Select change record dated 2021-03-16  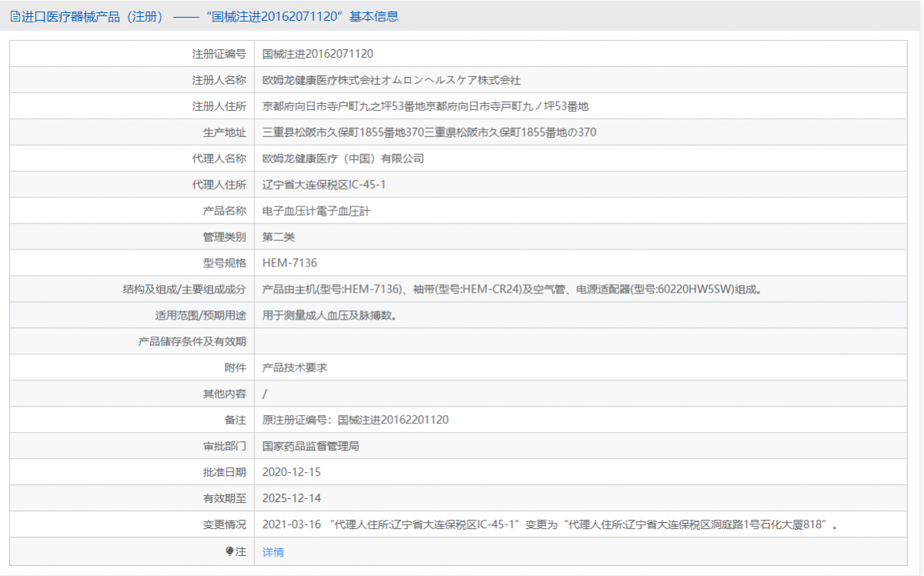click(x=550, y=525)
